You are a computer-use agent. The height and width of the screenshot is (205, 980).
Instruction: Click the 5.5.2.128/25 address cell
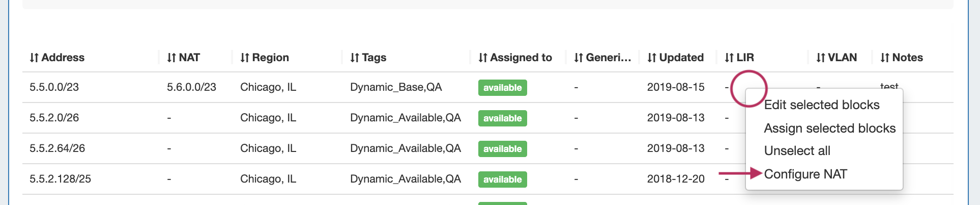[x=60, y=179]
